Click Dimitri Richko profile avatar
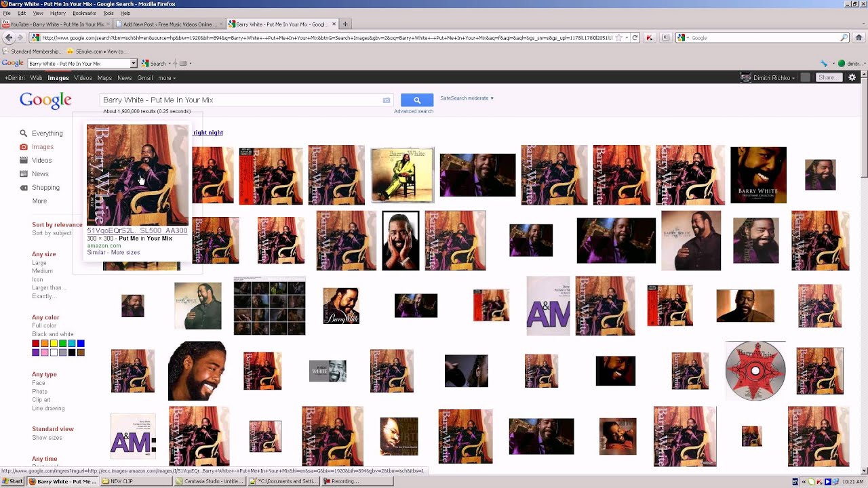The image size is (868, 488). (747, 78)
